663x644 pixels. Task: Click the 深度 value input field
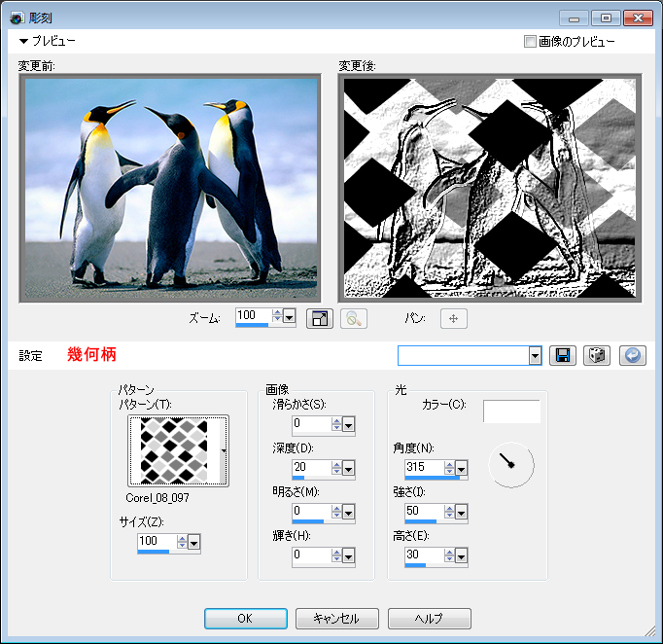click(x=311, y=468)
